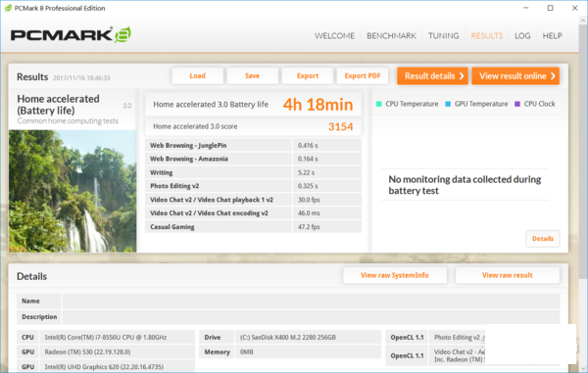
Task: Open the TUNING tab
Action: (x=443, y=35)
